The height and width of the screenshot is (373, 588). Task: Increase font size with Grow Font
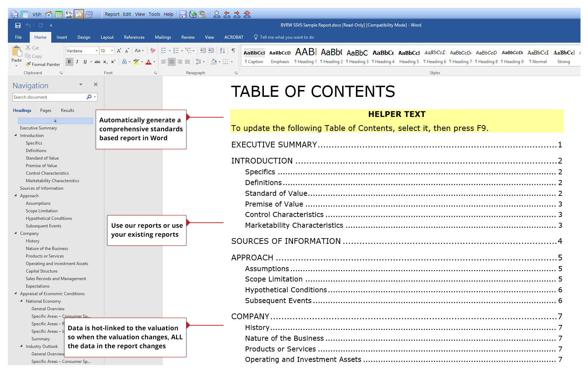tap(119, 51)
